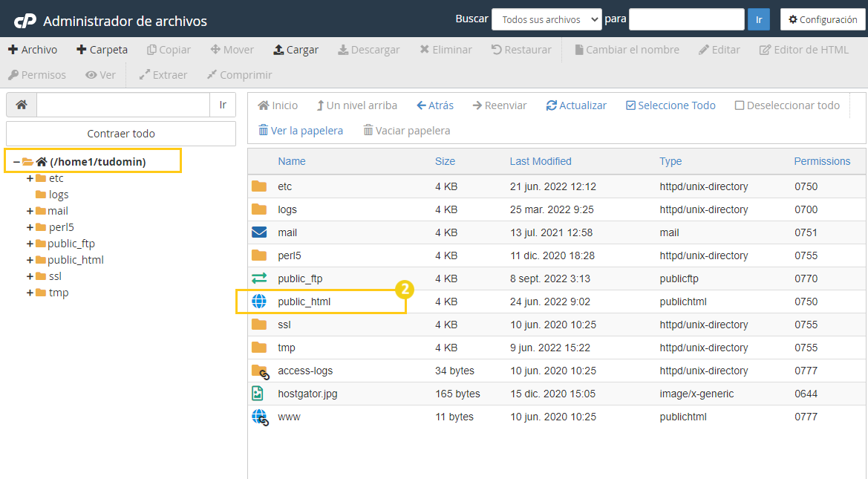Upload files with Cargar

(x=296, y=50)
